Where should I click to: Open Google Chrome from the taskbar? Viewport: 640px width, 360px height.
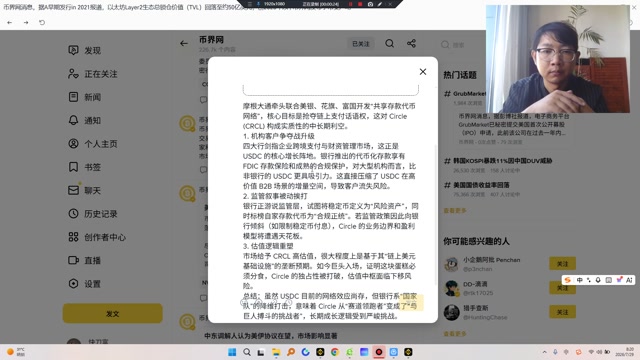(x=335, y=352)
